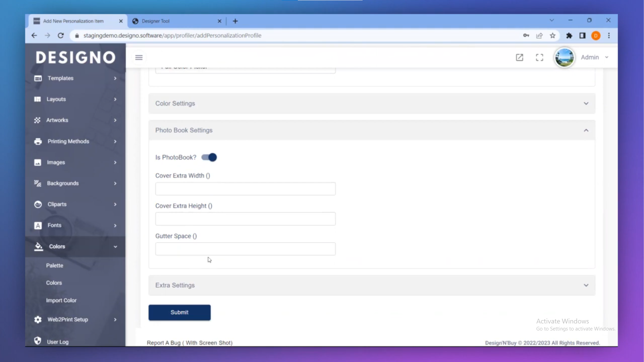Click the fullscreen icon in header
This screenshot has height=362, width=644.
pos(539,57)
